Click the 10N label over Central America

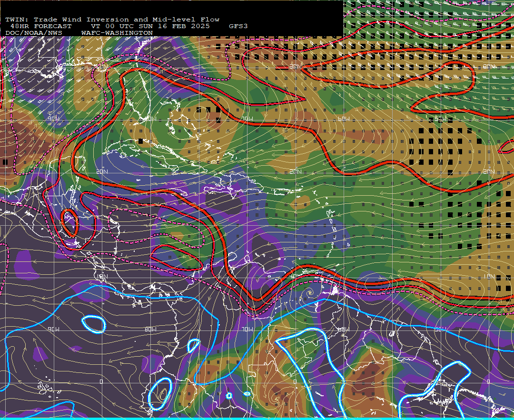point(102,277)
